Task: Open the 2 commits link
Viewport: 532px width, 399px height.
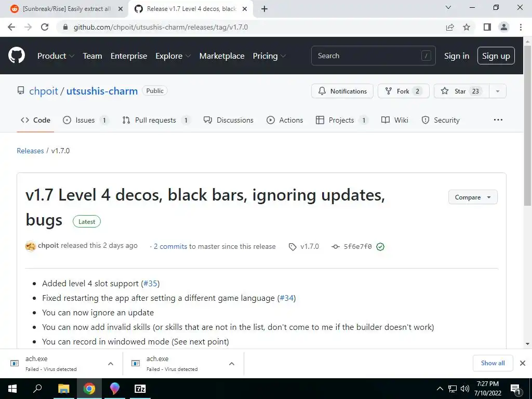Action: coord(170,247)
